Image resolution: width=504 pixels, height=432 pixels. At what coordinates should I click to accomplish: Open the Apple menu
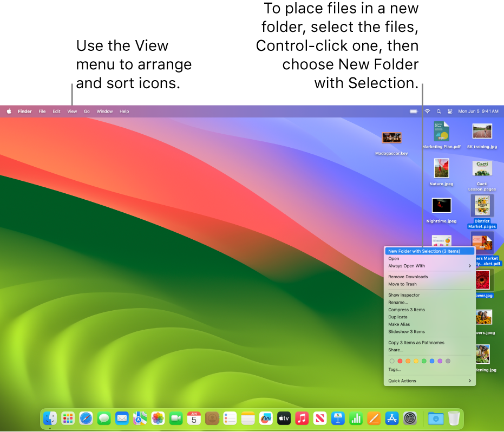coord(9,111)
